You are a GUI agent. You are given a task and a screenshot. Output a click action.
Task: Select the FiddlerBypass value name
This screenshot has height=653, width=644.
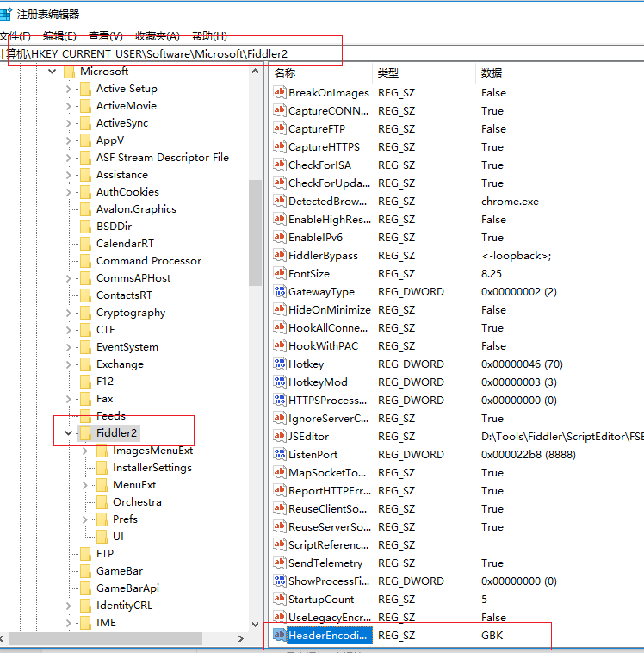323,255
